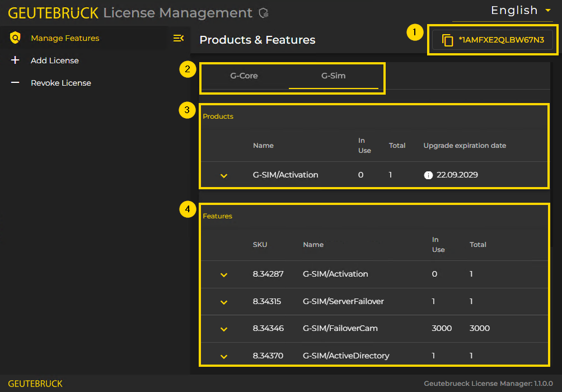Click the Total column header in Products
The width and height of the screenshot is (562, 392).
point(397,145)
